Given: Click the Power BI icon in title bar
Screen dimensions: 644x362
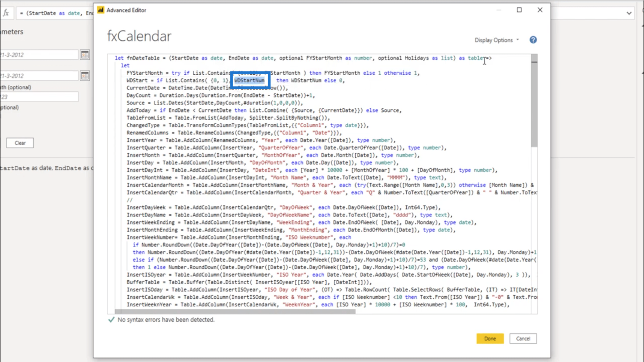Looking at the screenshot, I should point(101,10).
